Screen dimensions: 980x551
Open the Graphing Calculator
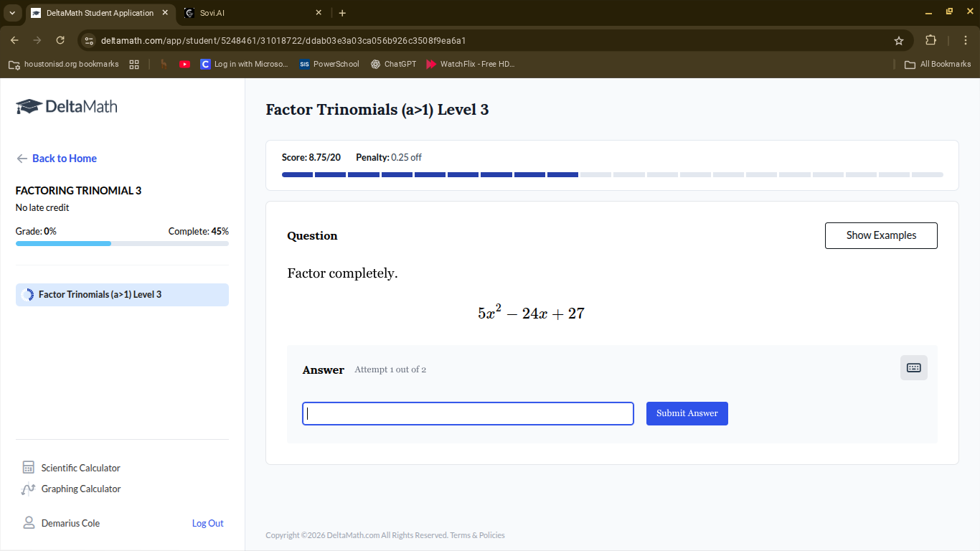pos(81,489)
